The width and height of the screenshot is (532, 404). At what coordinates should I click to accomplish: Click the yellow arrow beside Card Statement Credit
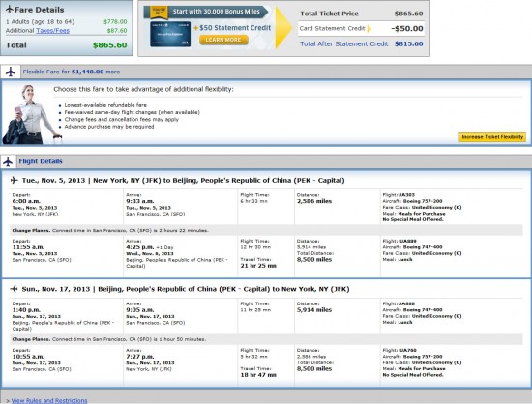click(x=369, y=28)
